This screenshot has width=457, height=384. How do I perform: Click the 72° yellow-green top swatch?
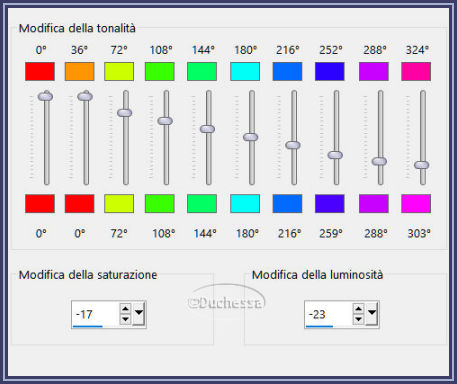(x=119, y=71)
